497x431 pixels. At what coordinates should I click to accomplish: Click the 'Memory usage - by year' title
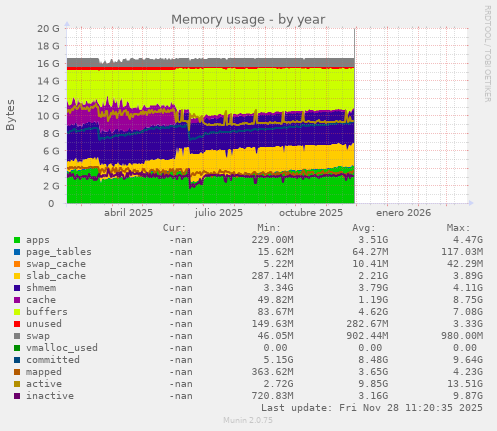pos(248,20)
